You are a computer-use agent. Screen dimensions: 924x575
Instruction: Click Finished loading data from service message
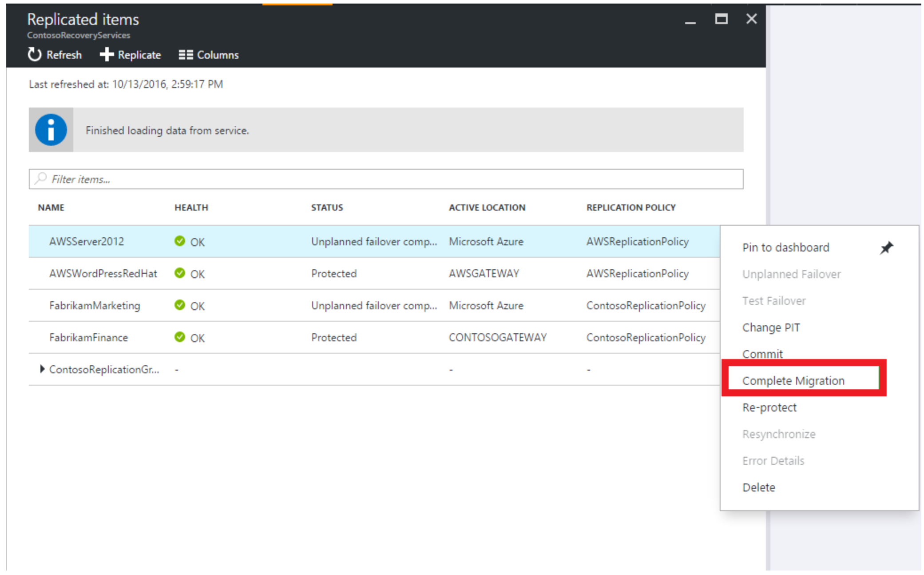167,130
